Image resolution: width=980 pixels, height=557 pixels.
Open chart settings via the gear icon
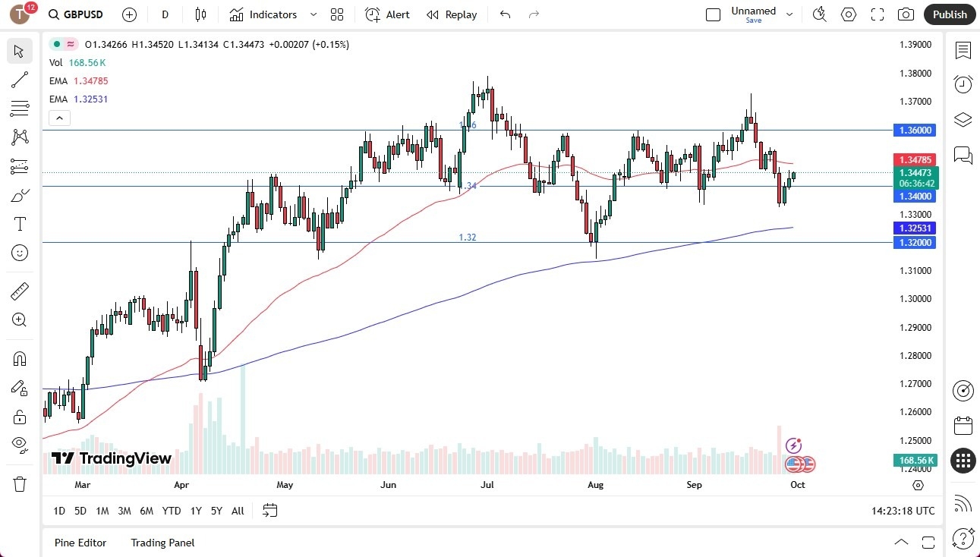(x=849, y=14)
